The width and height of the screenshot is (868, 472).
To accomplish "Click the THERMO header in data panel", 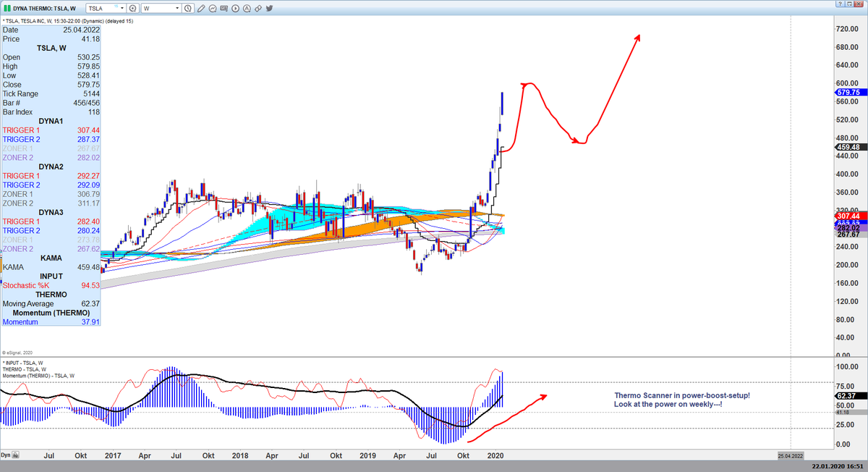I will coord(51,295).
